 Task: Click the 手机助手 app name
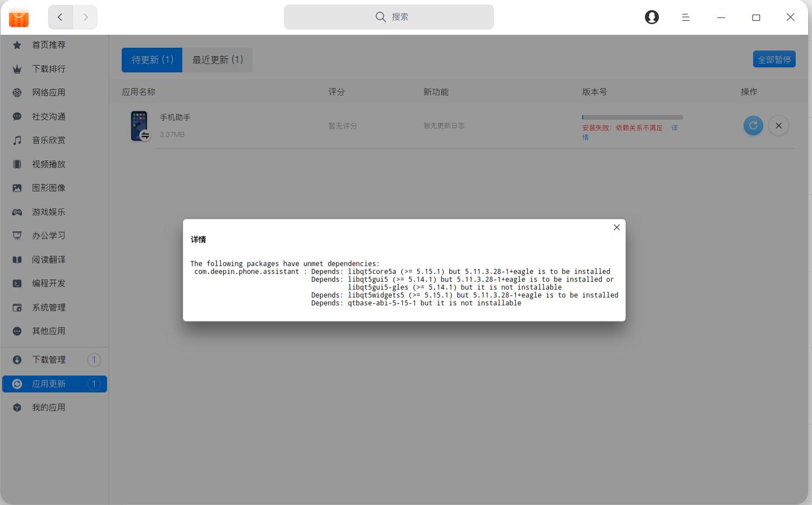pyautogui.click(x=176, y=117)
